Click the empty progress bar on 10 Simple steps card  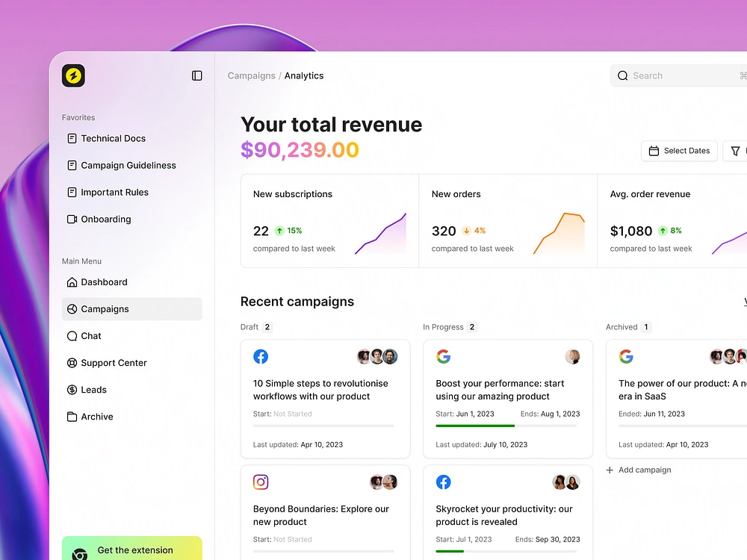(x=323, y=426)
